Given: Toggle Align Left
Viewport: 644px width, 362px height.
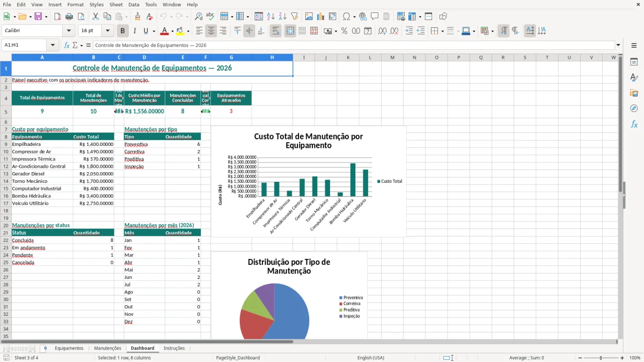Looking at the screenshot, I should [199, 31].
